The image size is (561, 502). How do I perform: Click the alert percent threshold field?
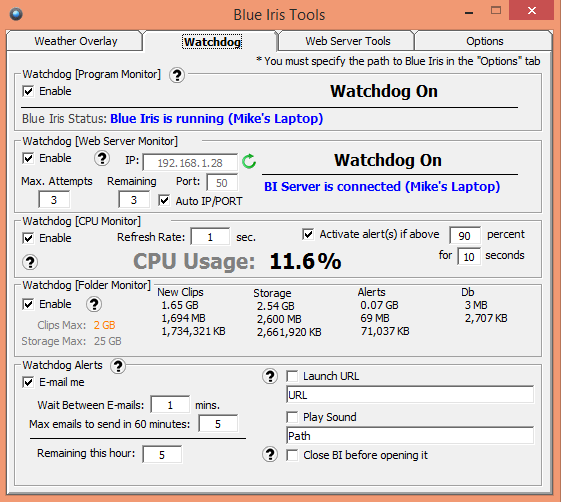(465, 235)
